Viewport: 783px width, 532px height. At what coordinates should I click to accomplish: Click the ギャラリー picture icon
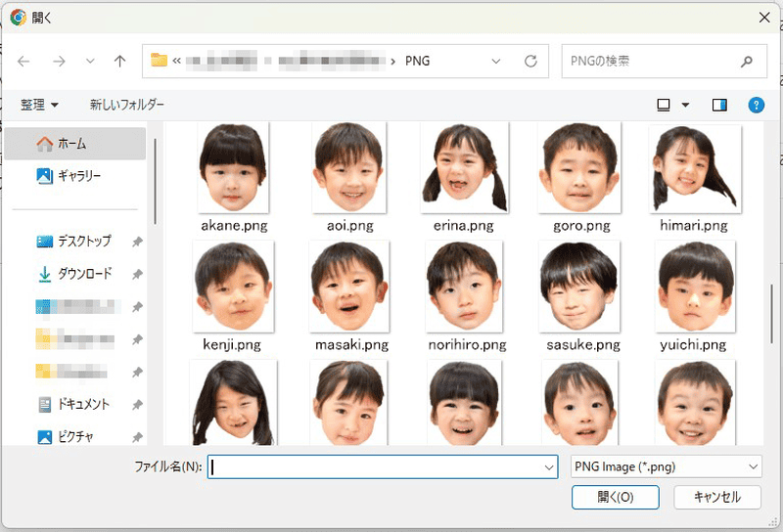coord(44,176)
